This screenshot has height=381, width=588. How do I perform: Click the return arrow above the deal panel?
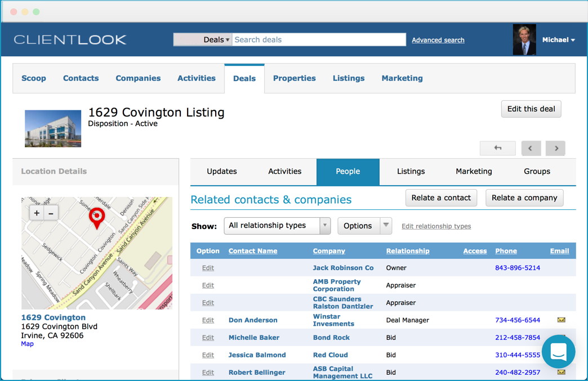[497, 148]
